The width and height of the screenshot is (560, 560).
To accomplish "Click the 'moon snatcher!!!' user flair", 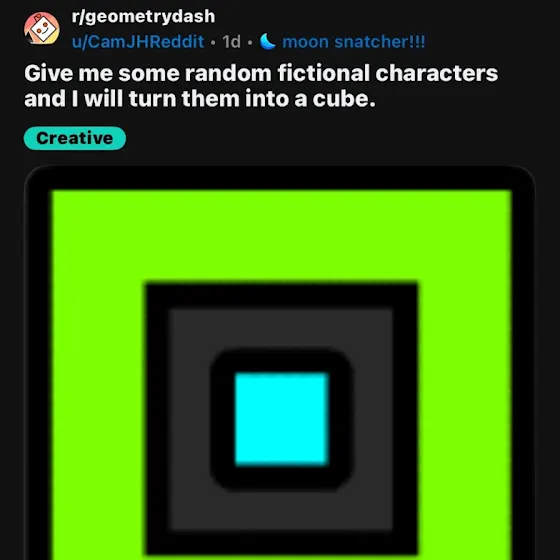I will 354,42.
